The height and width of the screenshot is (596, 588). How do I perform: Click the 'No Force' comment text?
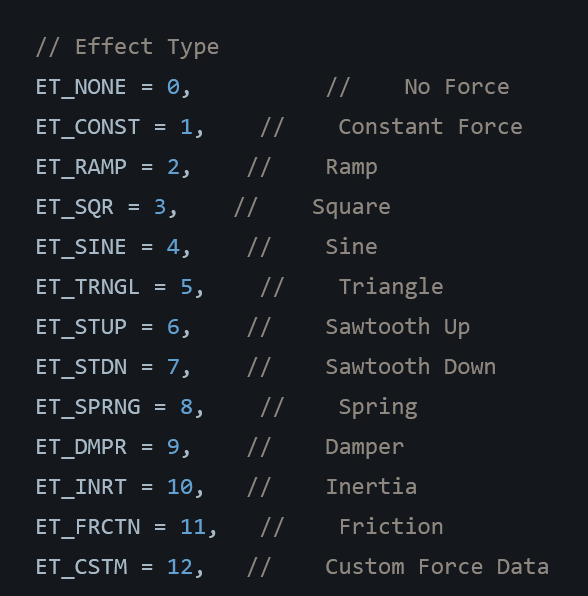456,87
